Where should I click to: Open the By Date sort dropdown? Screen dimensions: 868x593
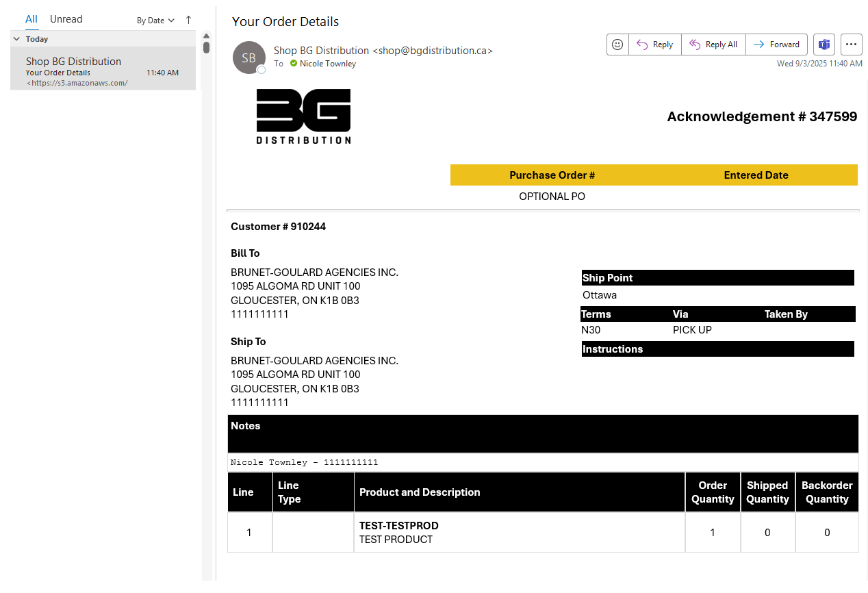click(155, 21)
